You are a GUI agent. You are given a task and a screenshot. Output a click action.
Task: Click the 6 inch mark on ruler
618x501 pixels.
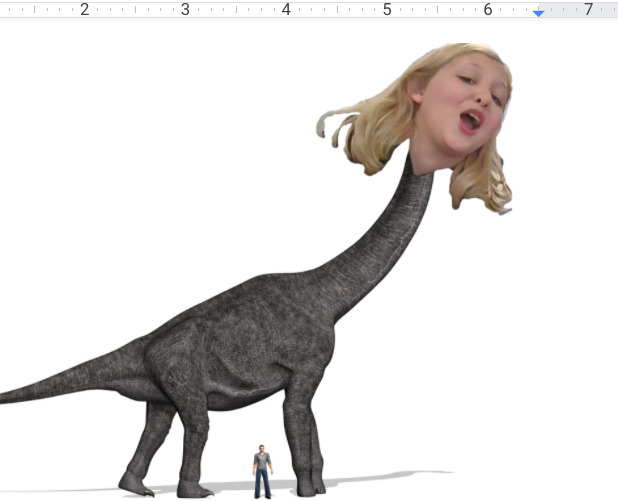click(488, 9)
